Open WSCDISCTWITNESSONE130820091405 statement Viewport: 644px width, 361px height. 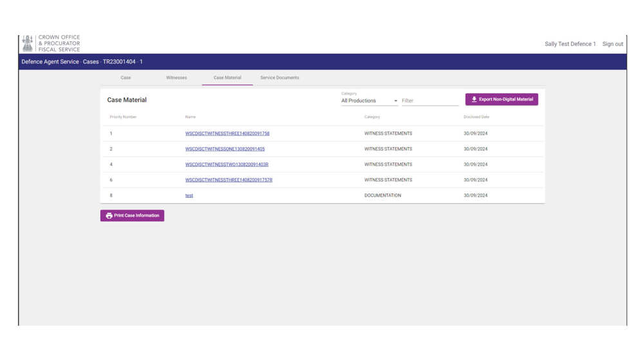pyautogui.click(x=225, y=149)
